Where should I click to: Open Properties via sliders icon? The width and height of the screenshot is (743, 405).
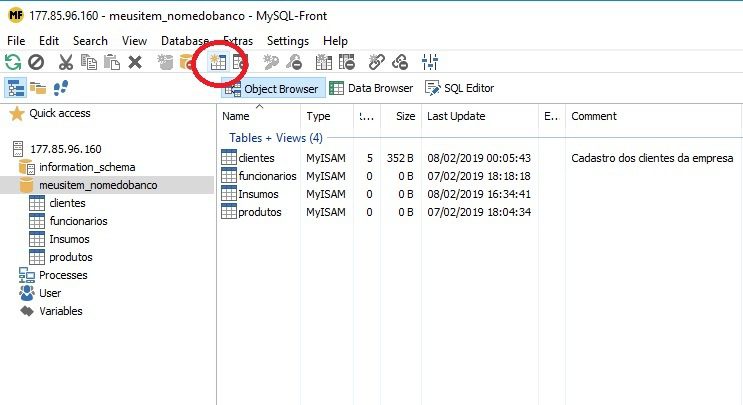coord(430,62)
